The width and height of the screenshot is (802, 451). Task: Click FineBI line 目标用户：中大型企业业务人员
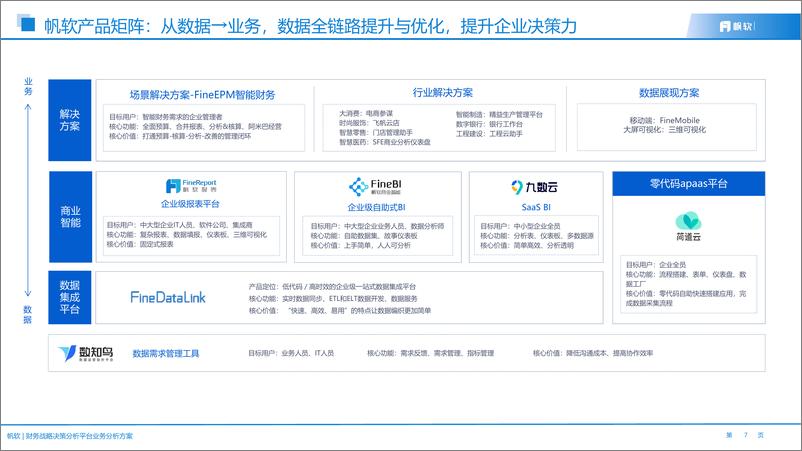coord(377,226)
